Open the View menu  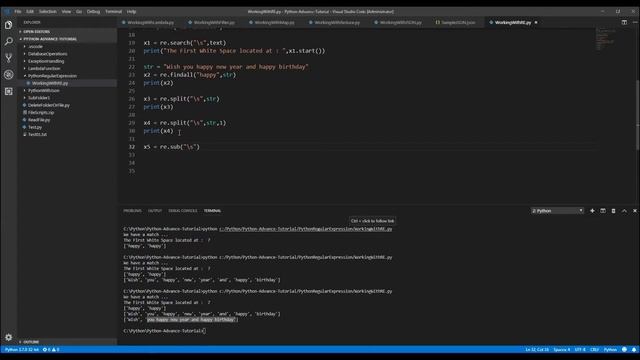click(x=66, y=11)
